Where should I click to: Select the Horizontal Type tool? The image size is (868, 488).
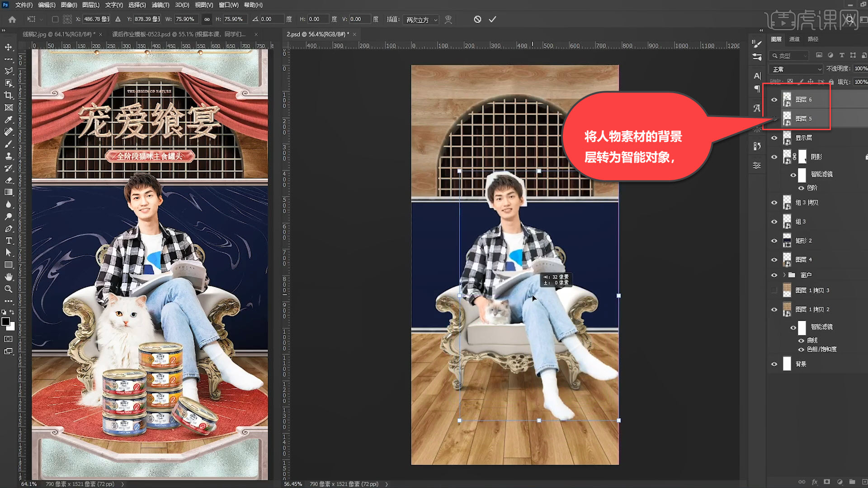coord(9,241)
